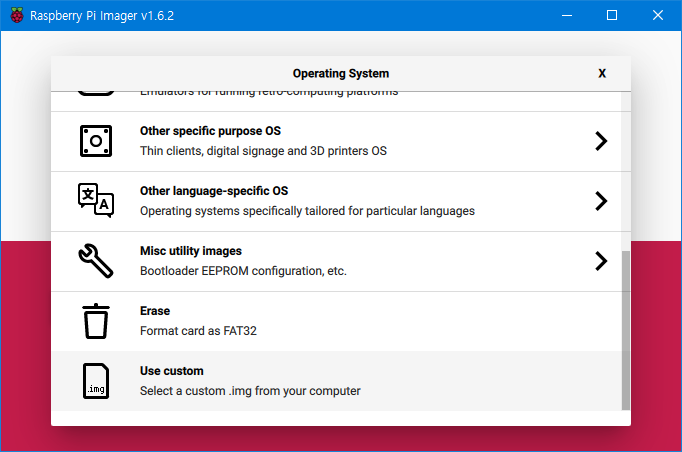Image resolution: width=682 pixels, height=452 pixels.
Task: Expand Other language-specific OS chevron
Action: tap(601, 201)
